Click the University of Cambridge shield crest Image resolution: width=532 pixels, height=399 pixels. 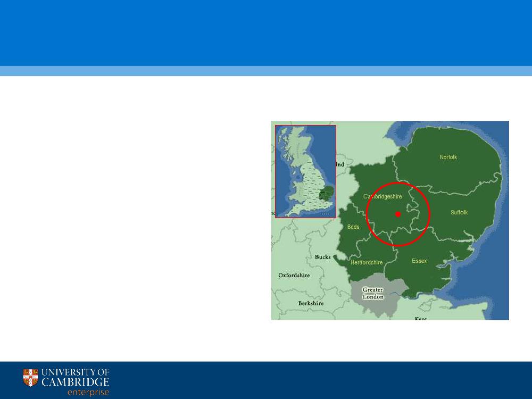(x=31, y=378)
